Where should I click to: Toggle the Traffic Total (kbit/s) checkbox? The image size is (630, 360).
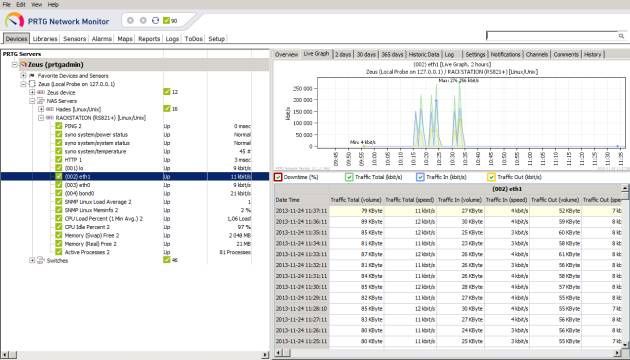349,177
